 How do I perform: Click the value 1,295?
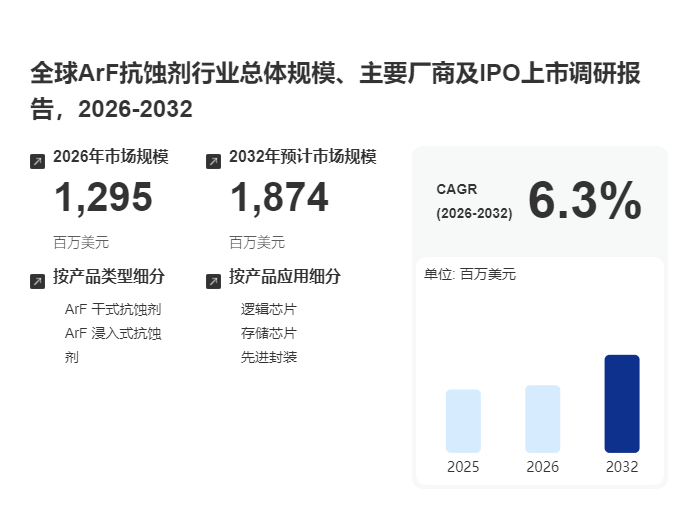click(103, 197)
